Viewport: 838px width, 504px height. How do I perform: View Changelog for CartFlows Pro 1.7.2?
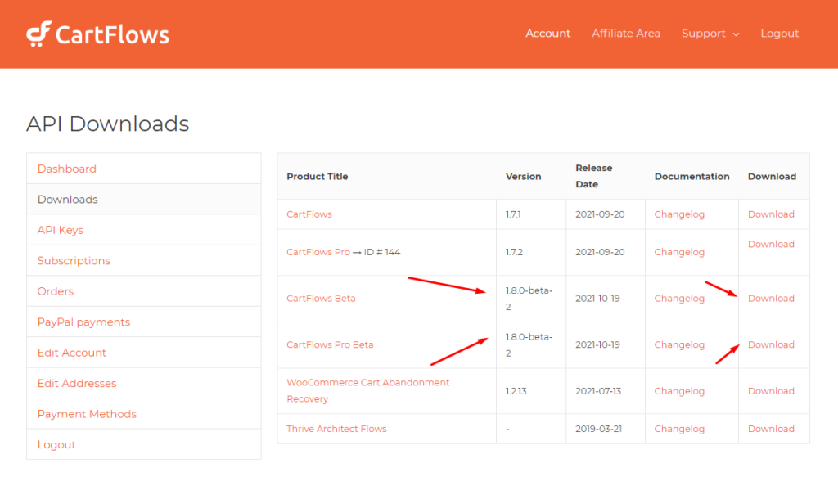679,252
